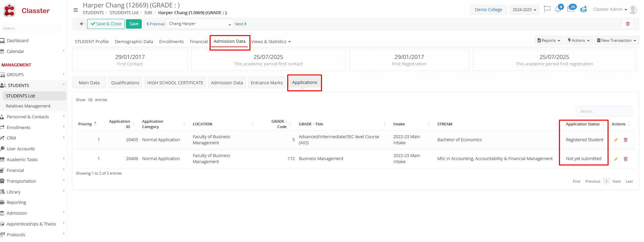Open the Chang Harper student selector
The image size is (644, 242).
(199, 24)
